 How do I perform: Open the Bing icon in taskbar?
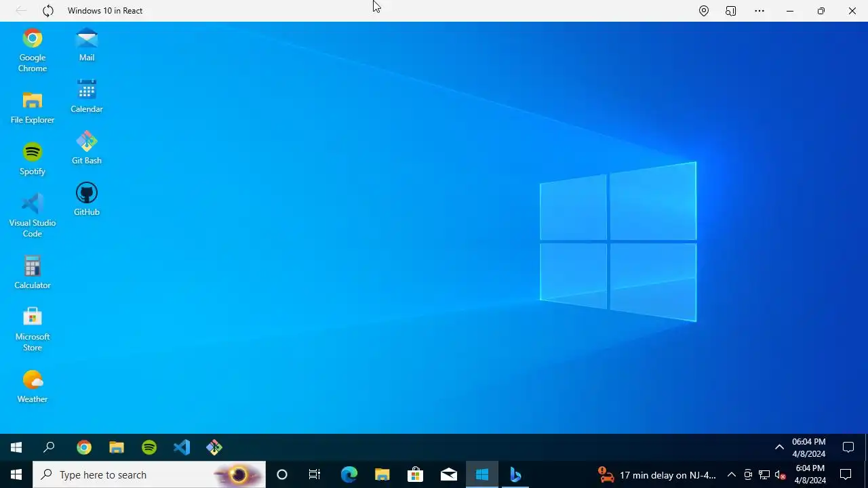[x=515, y=474]
